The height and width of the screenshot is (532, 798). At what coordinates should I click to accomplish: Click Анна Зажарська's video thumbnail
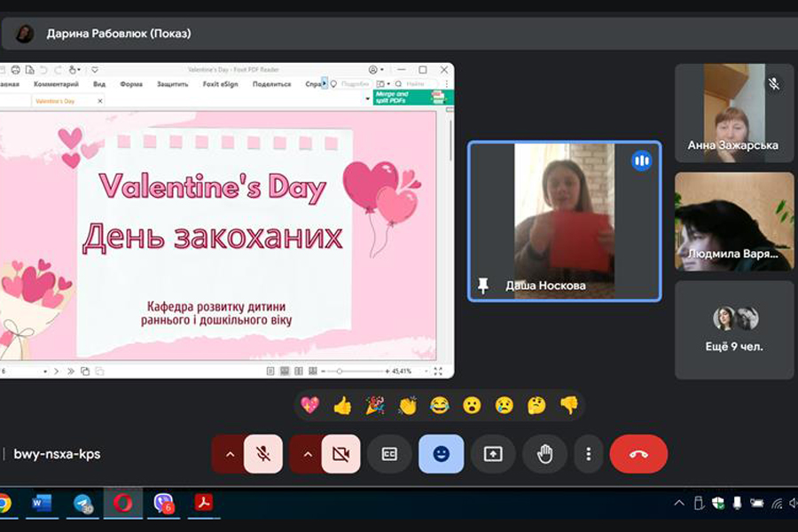[733, 113]
